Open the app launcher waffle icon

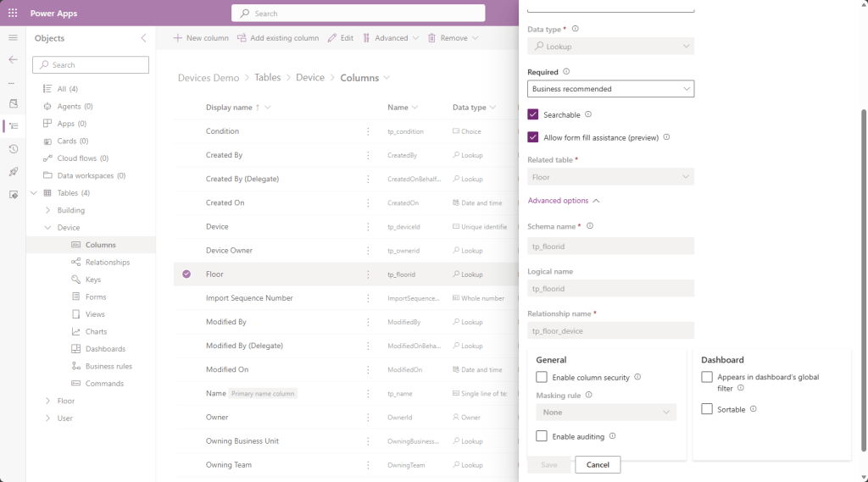[13, 14]
